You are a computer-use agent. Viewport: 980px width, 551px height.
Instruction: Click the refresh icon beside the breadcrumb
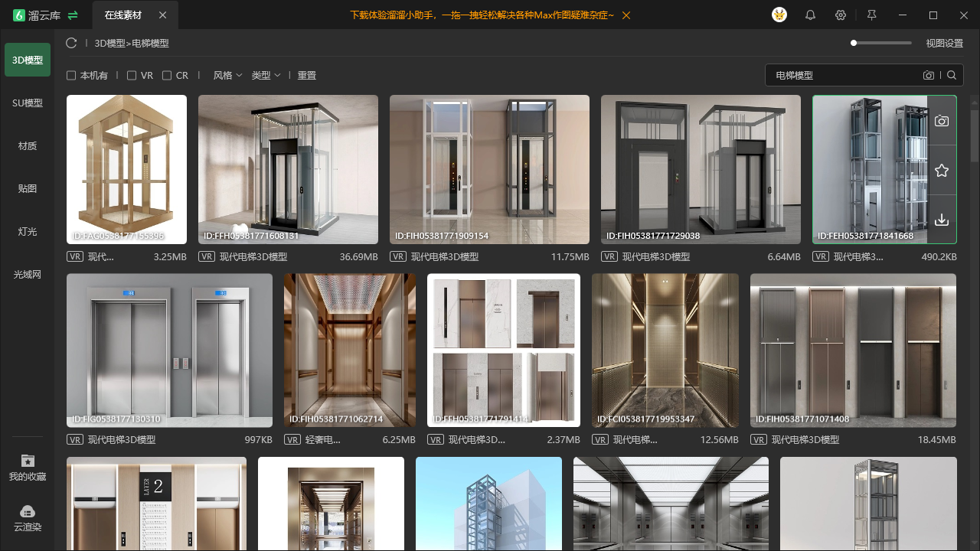point(71,43)
